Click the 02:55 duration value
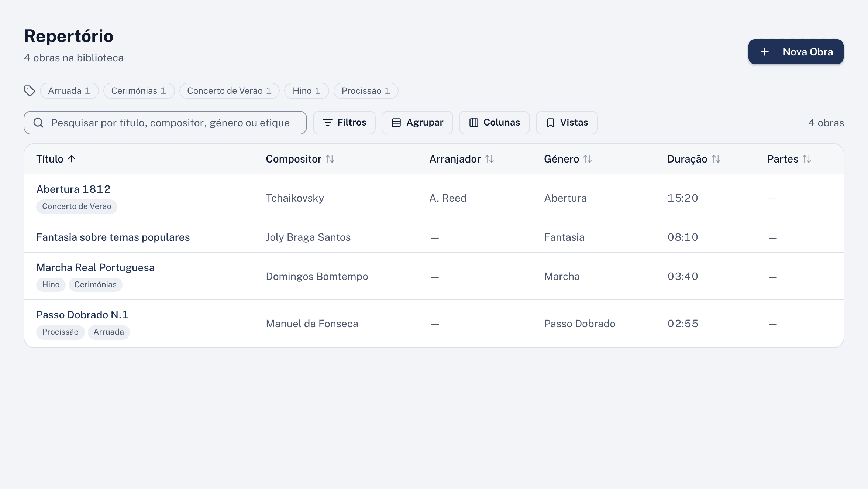The width and height of the screenshot is (868, 489). coord(683,324)
